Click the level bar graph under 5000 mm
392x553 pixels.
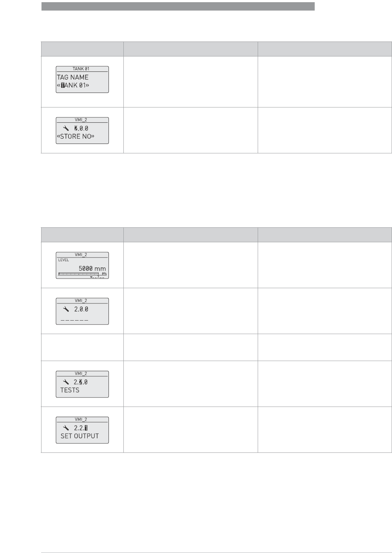coord(78,273)
